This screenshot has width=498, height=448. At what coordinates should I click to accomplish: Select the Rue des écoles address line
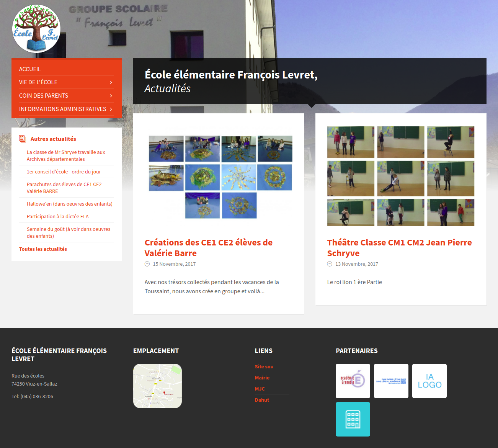[28, 376]
